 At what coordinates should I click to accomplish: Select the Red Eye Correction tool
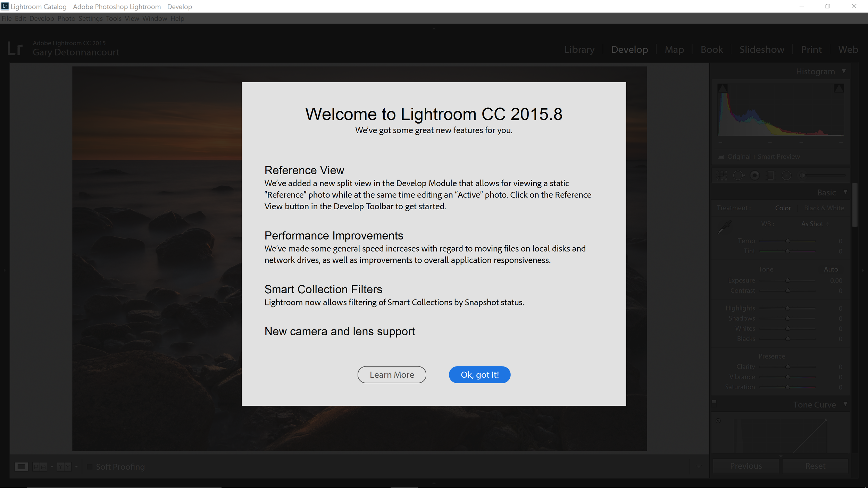[754, 176]
